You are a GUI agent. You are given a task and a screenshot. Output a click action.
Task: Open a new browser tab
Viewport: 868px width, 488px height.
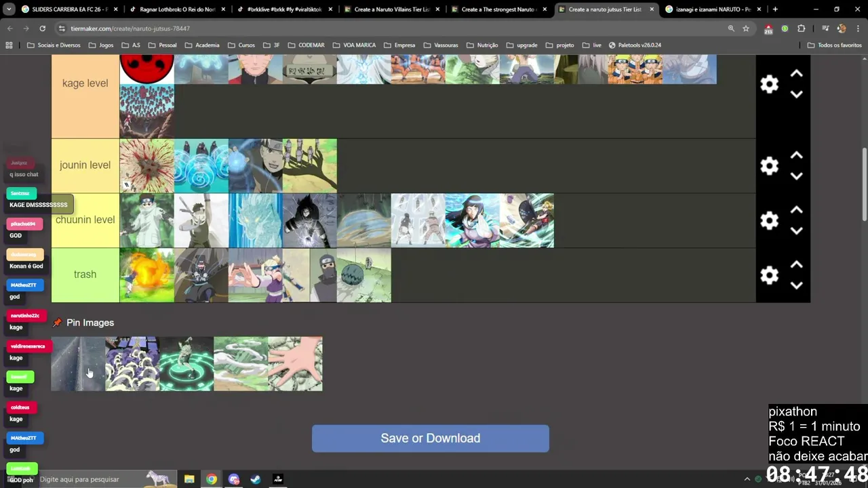775,9
